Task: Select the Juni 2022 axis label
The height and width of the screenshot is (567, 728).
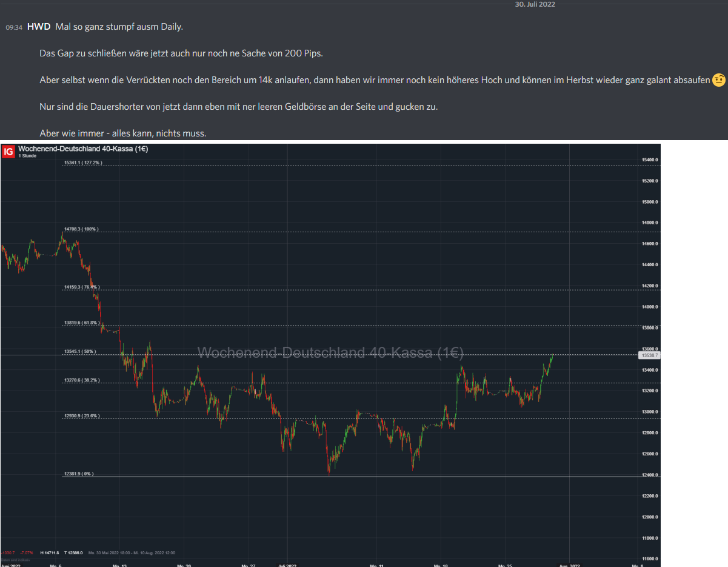Action: click(x=11, y=564)
